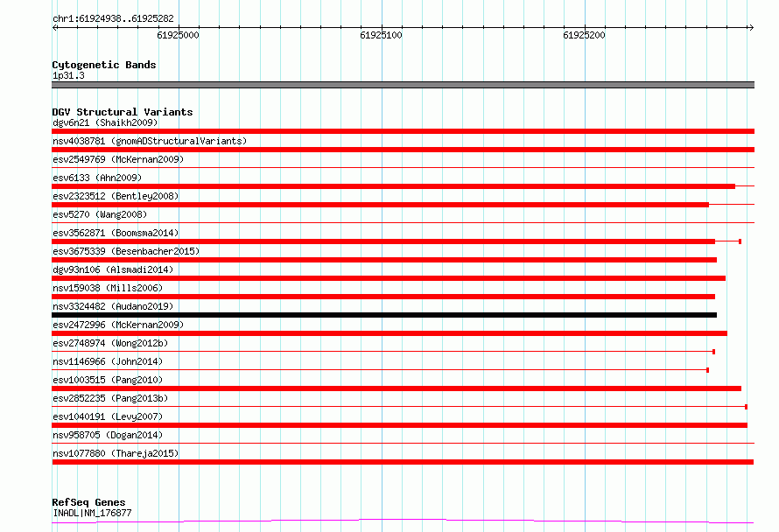Image resolution: width=779 pixels, height=532 pixels.
Task: Open the nsv3324482 (Audano2019) variant label
Action: click(113, 306)
